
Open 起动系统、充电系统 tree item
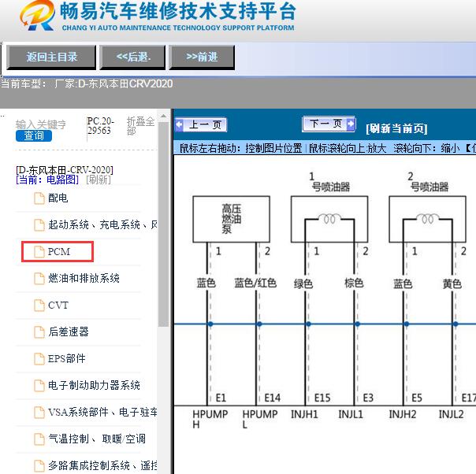(102, 224)
